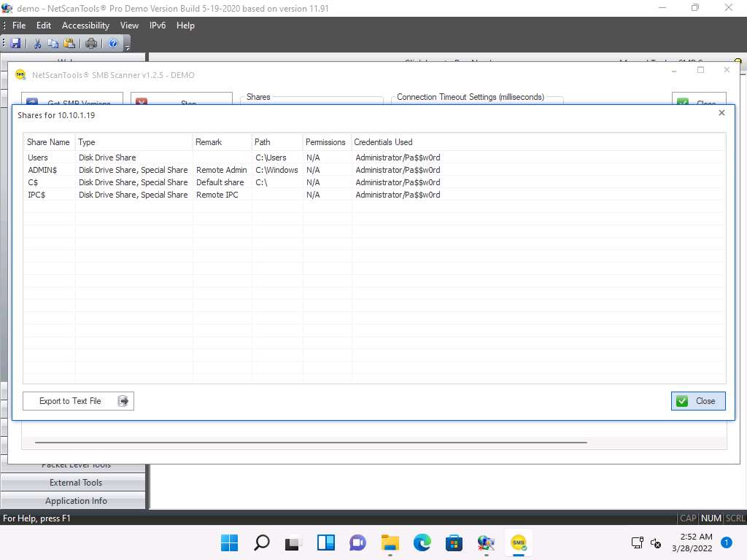Click the Copy icon in the toolbar
747x560 pixels.
pos(53,44)
